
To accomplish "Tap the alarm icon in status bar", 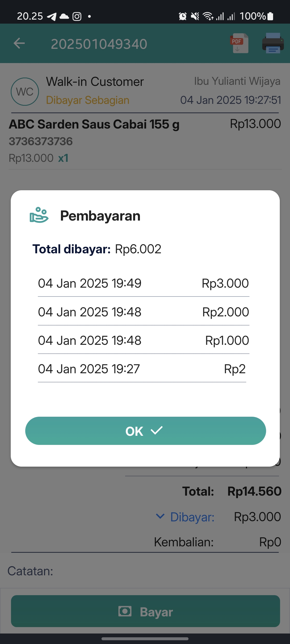I will pos(183,17).
